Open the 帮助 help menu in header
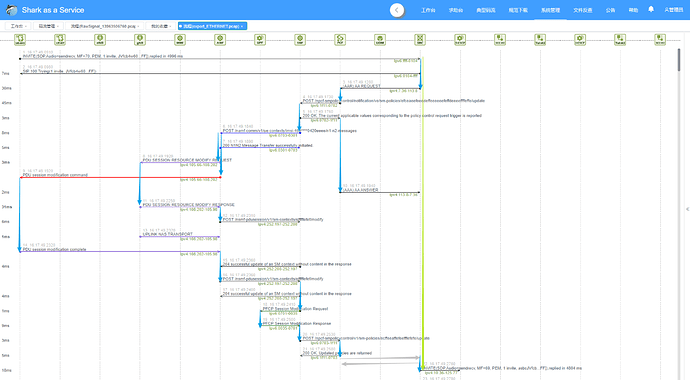Image resolution: width=690 pixels, height=380 pixels. 633,10
